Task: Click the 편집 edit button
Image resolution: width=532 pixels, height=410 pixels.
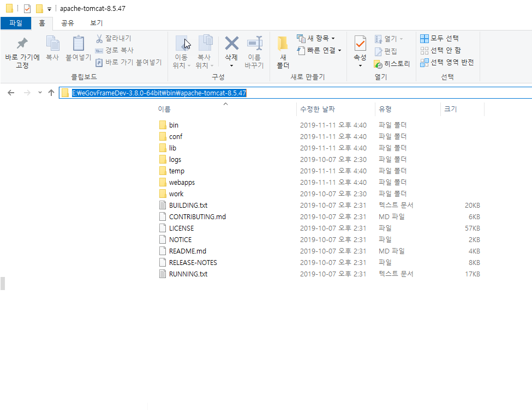Action: pyautogui.click(x=386, y=51)
